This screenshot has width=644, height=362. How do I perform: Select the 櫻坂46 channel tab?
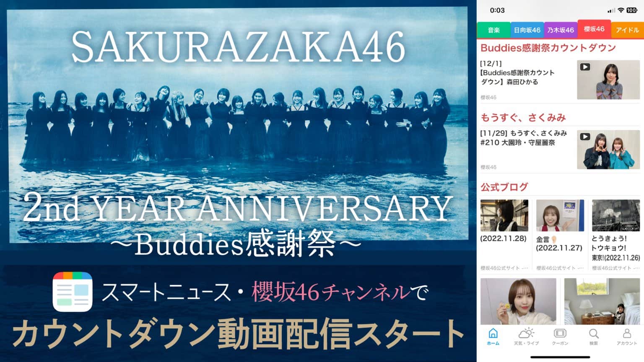(x=594, y=29)
